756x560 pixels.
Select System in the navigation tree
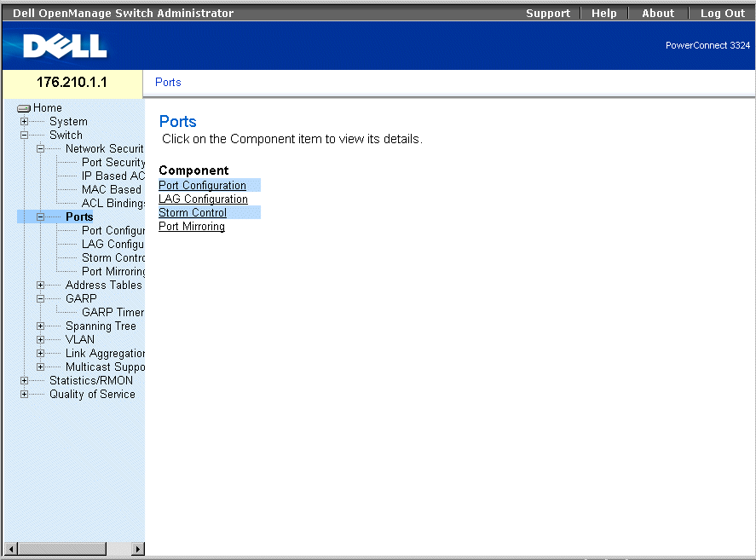click(x=68, y=122)
